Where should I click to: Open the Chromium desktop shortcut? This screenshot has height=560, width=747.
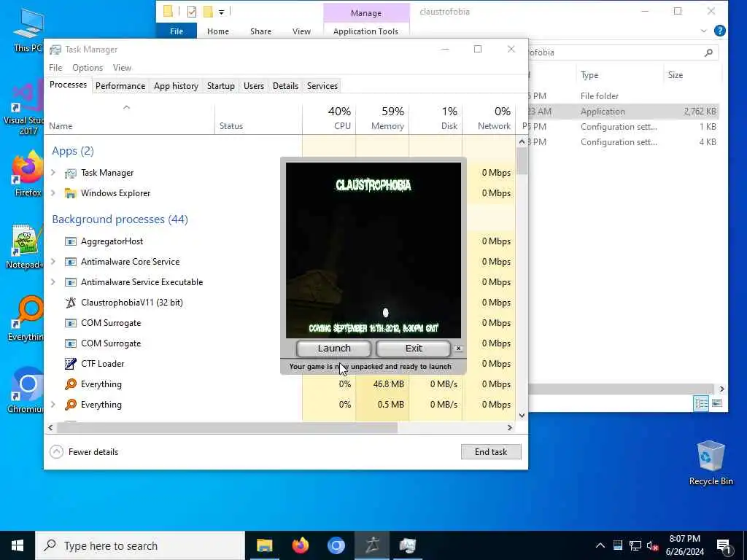point(26,391)
